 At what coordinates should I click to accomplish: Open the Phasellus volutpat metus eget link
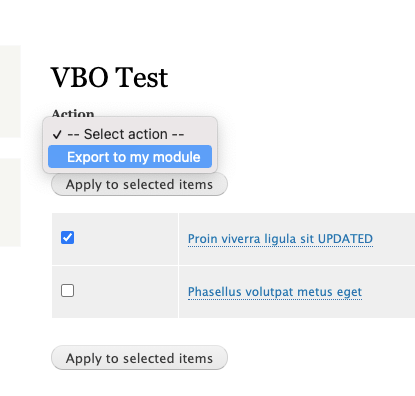tap(275, 292)
